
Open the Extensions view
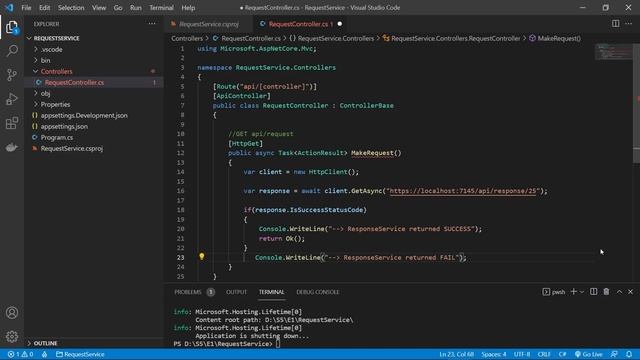(x=12, y=123)
